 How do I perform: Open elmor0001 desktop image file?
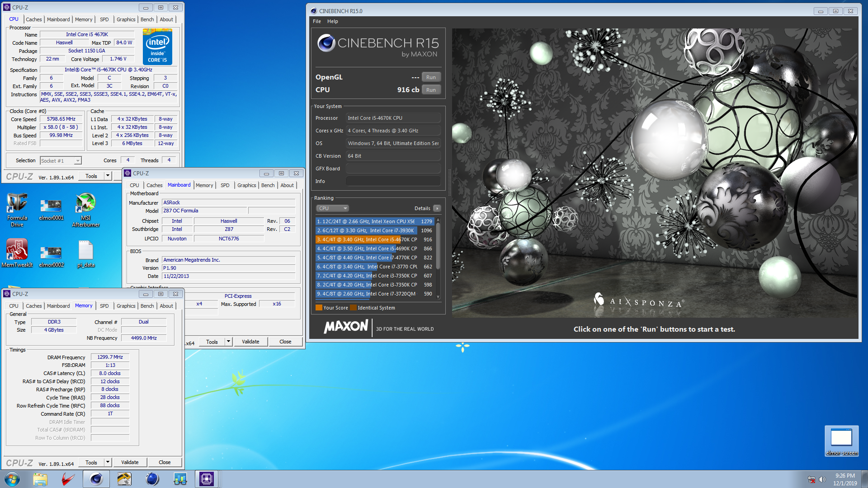(51, 209)
